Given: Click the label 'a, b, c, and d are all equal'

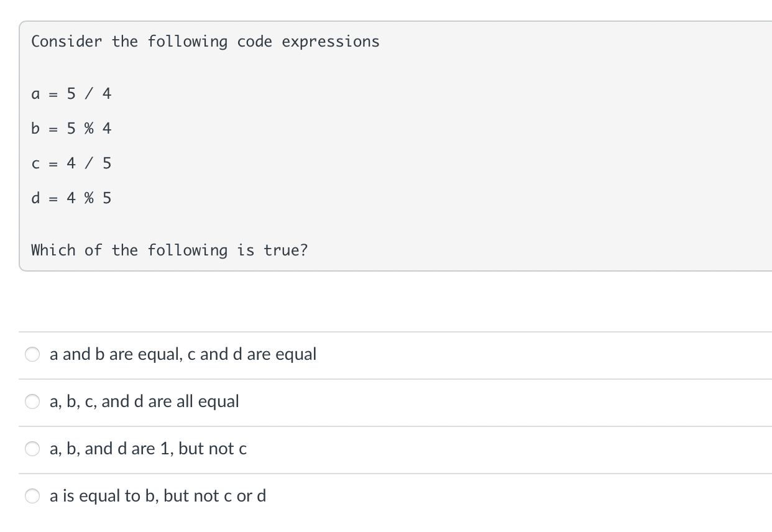Looking at the screenshot, I should pos(144,401).
